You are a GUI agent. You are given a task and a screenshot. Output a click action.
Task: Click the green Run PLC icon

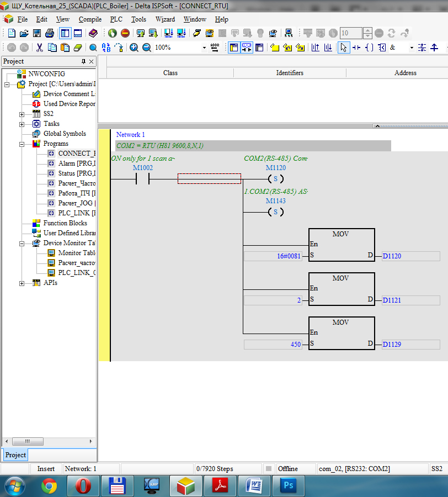pyautogui.click(x=113, y=33)
